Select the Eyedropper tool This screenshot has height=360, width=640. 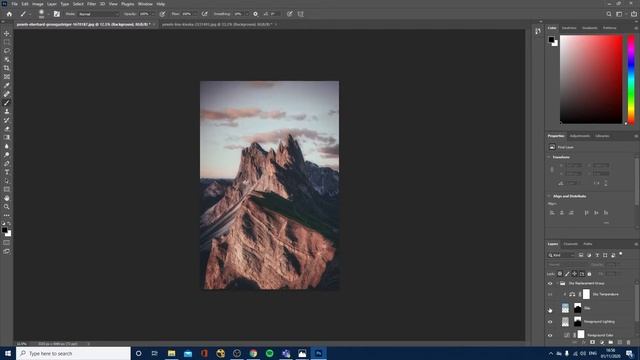(x=7, y=85)
